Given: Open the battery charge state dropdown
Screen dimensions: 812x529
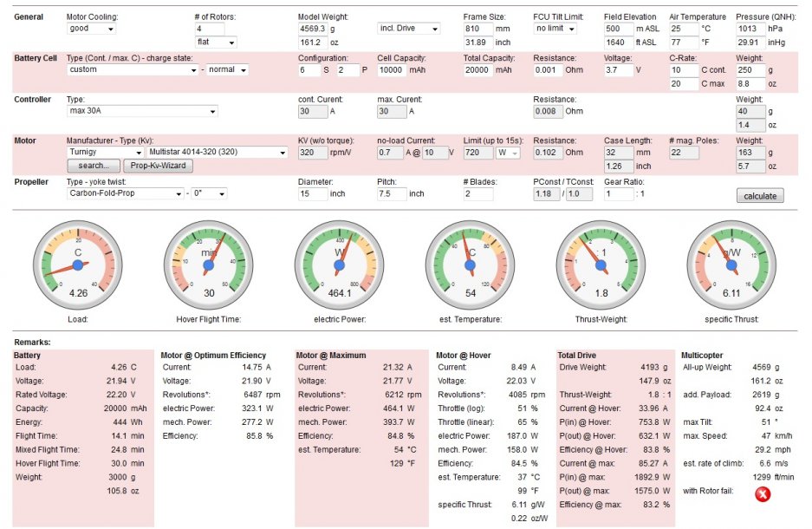Looking at the screenshot, I should [229, 70].
